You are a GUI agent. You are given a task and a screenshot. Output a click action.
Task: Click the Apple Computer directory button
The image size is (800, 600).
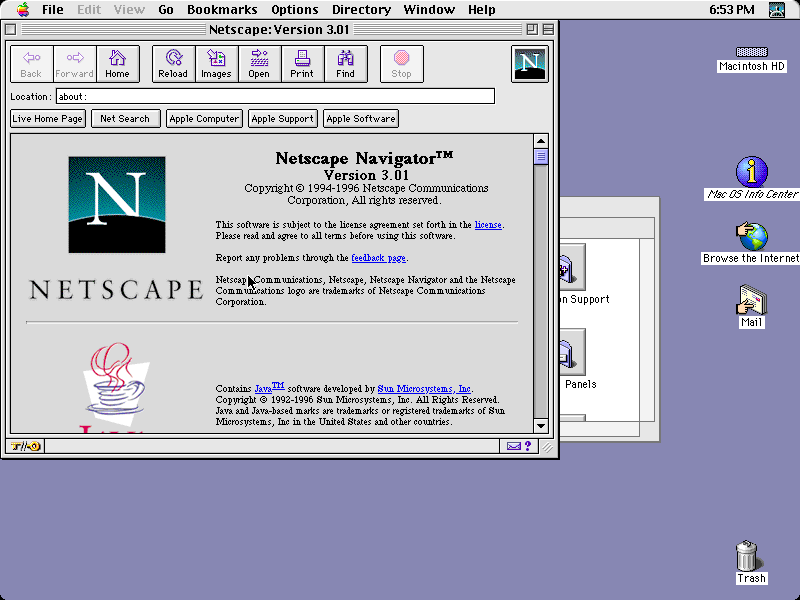click(204, 118)
